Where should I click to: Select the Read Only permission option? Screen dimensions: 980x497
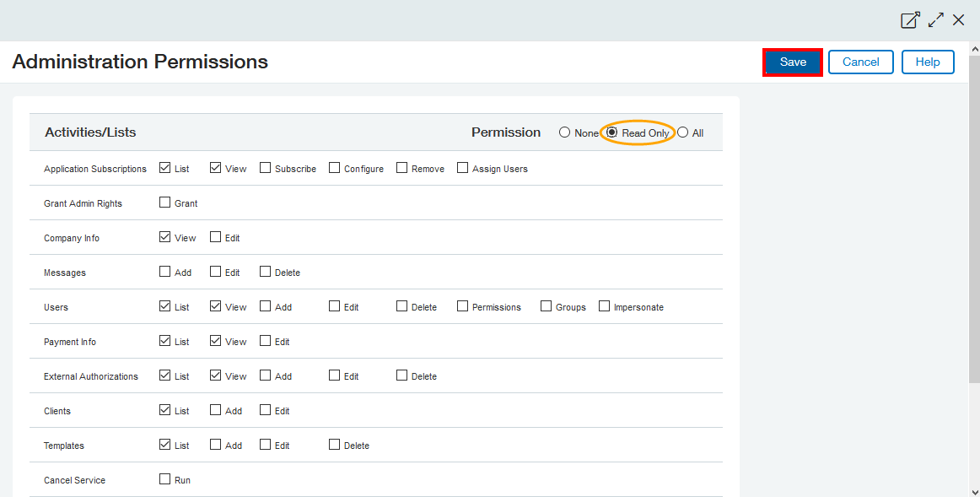tap(612, 132)
